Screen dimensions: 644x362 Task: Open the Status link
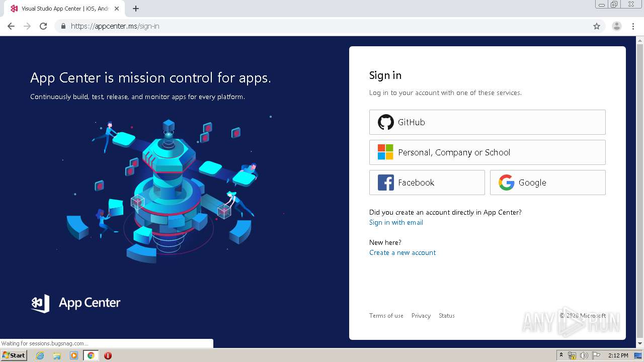(x=447, y=316)
